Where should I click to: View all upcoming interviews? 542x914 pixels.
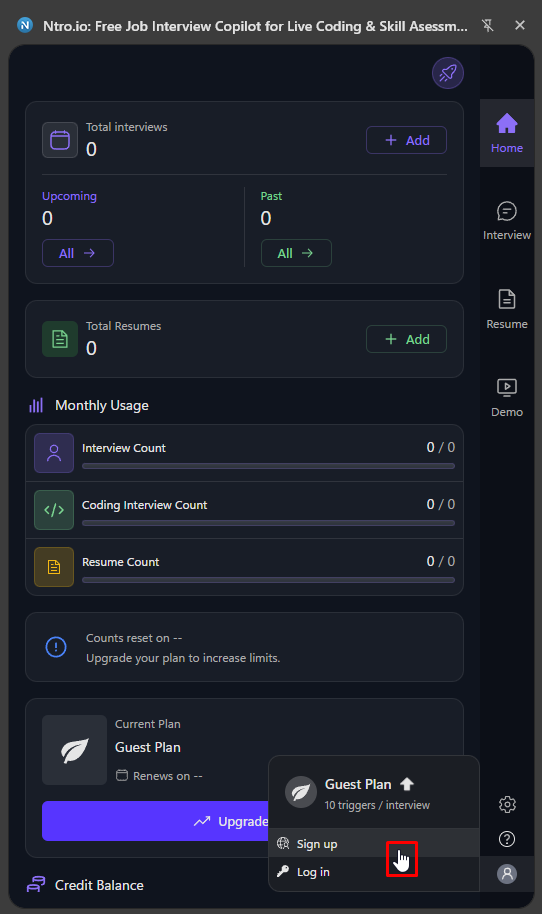78,253
